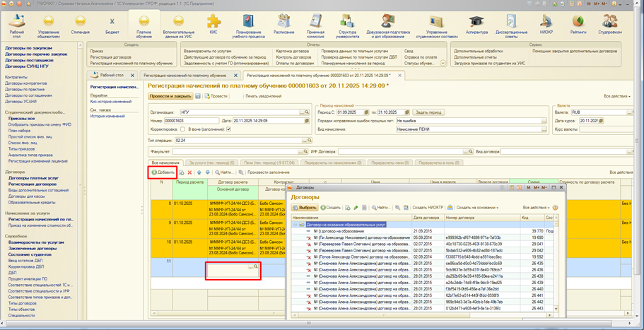Open Договоры платных услуг in sidebar
This screenshot has width=644, height=330.
pos(32,178)
